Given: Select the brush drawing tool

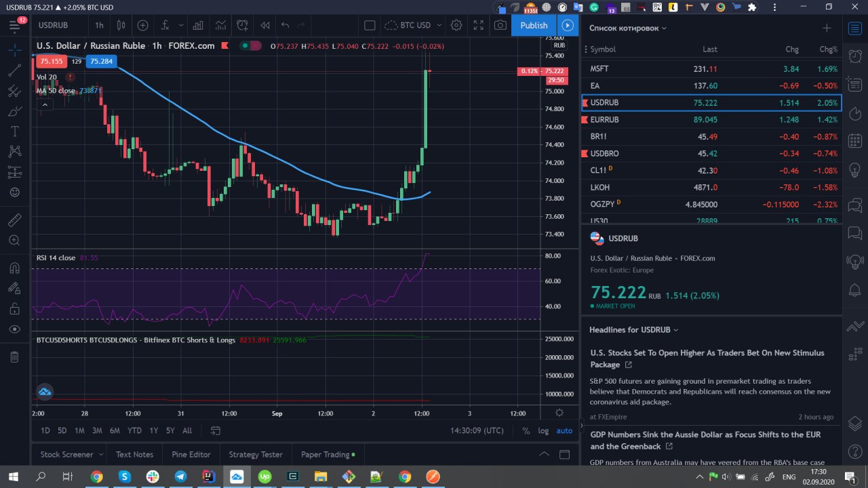Looking at the screenshot, I should coord(14,111).
